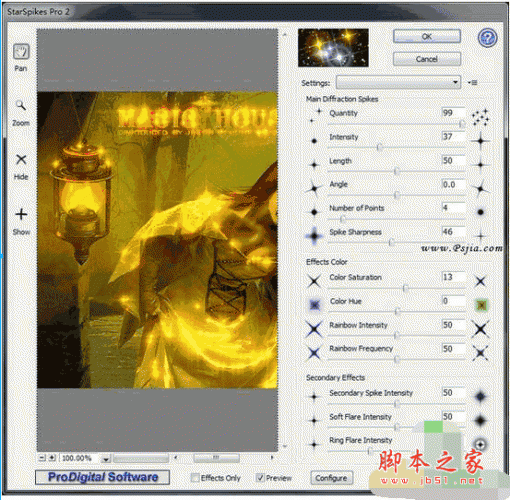Image resolution: width=510 pixels, height=500 pixels.
Task: Click the Color Saturation slider handle
Action: click(405, 288)
